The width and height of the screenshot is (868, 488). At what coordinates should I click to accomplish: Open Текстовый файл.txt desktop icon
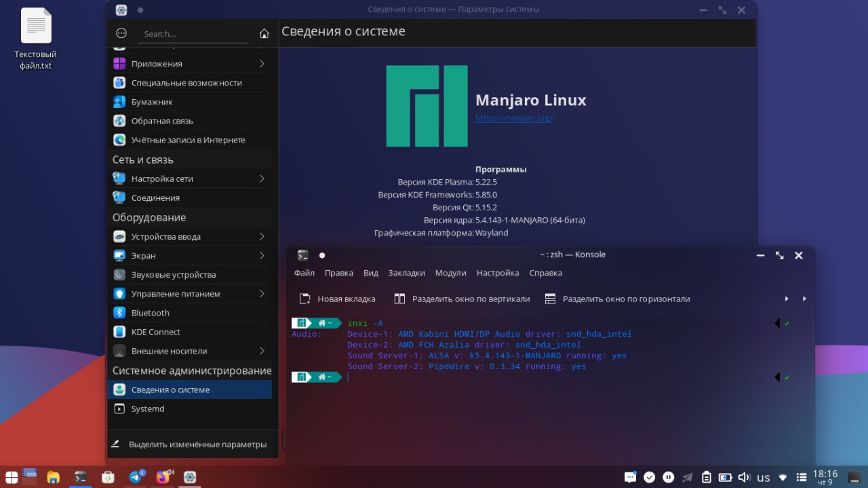36,39
